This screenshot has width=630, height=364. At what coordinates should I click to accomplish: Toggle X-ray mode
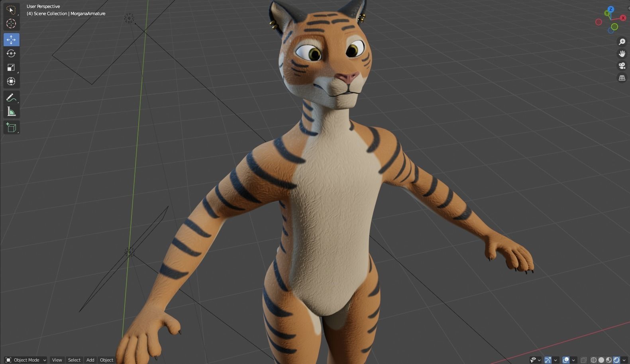tap(583, 360)
